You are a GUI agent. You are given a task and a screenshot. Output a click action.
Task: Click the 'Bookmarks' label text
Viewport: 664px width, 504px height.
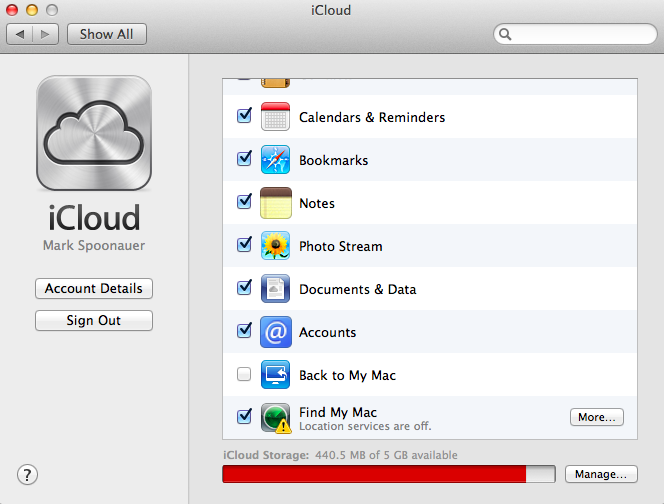(333, 160)
